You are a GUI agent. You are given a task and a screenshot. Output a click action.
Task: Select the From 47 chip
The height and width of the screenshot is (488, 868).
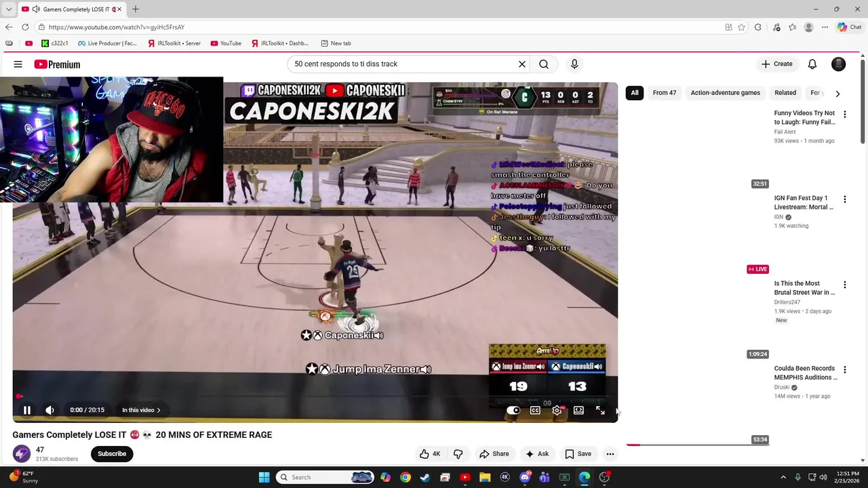point(665,93)
